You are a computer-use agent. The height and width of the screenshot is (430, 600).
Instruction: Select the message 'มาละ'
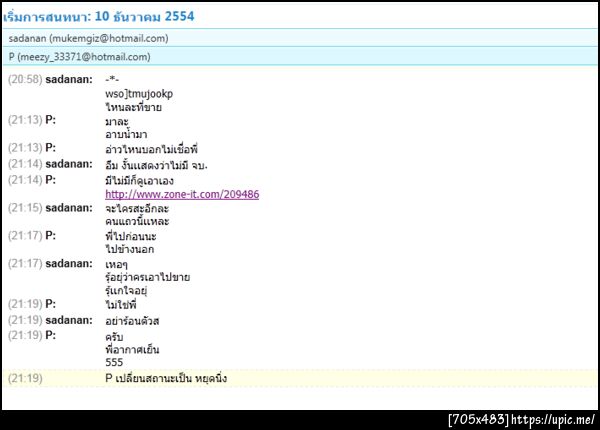pos(117,121)
